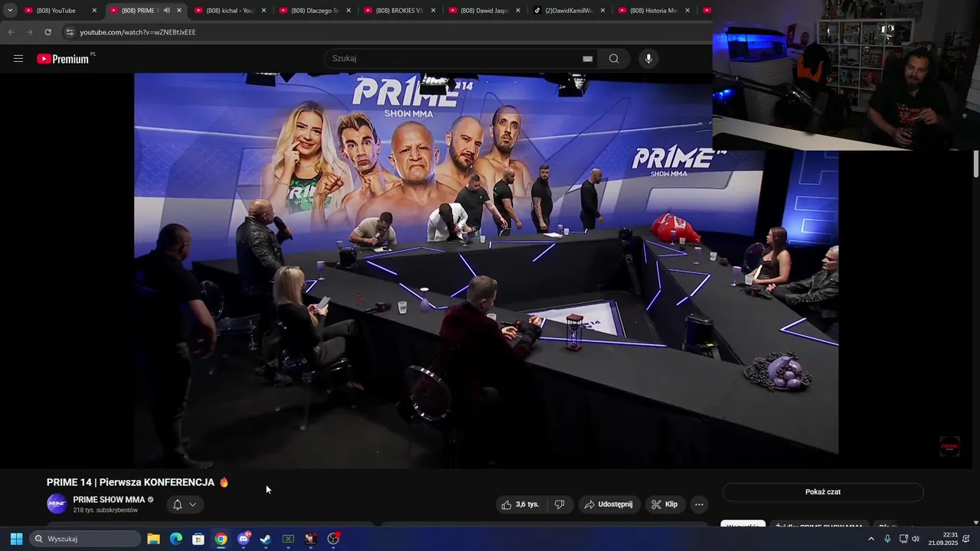This screenshot has width=980, height=551.
Task: Click the URL youtube.com/watch address bar
Action: (138, 32)
